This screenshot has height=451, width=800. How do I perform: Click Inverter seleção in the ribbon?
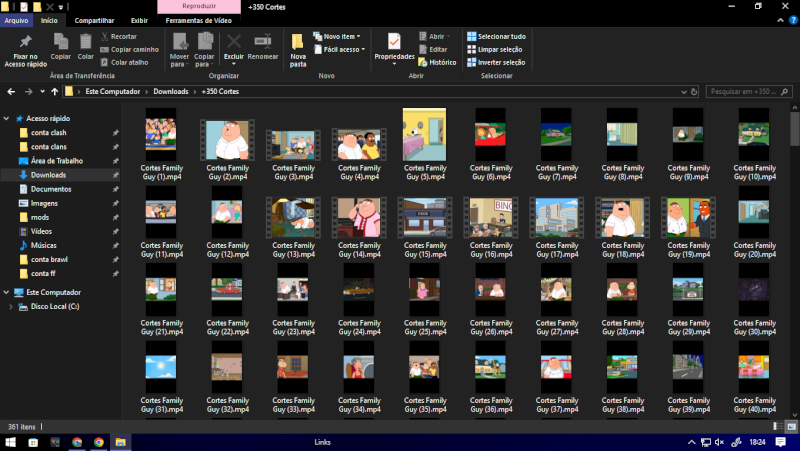tap(496, 62)
